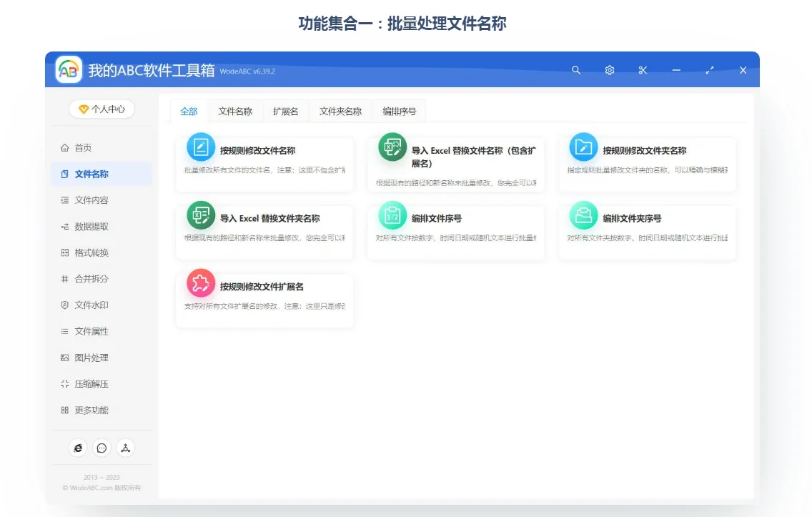
Task: Open the 按规则修改文件名称 tool icon
Action: coord(201,148)
